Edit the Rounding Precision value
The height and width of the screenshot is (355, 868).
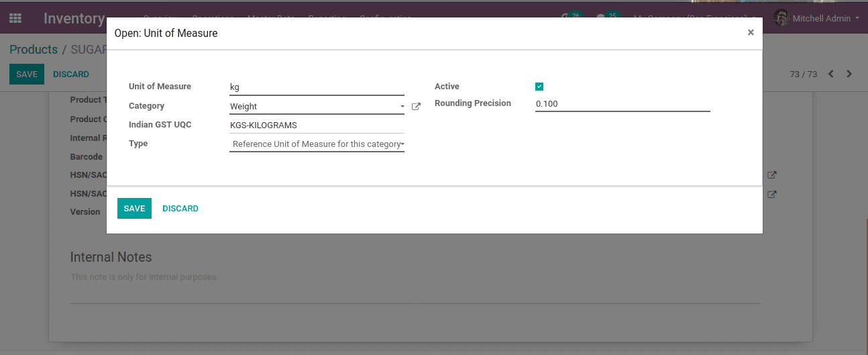tap(622, 104)
